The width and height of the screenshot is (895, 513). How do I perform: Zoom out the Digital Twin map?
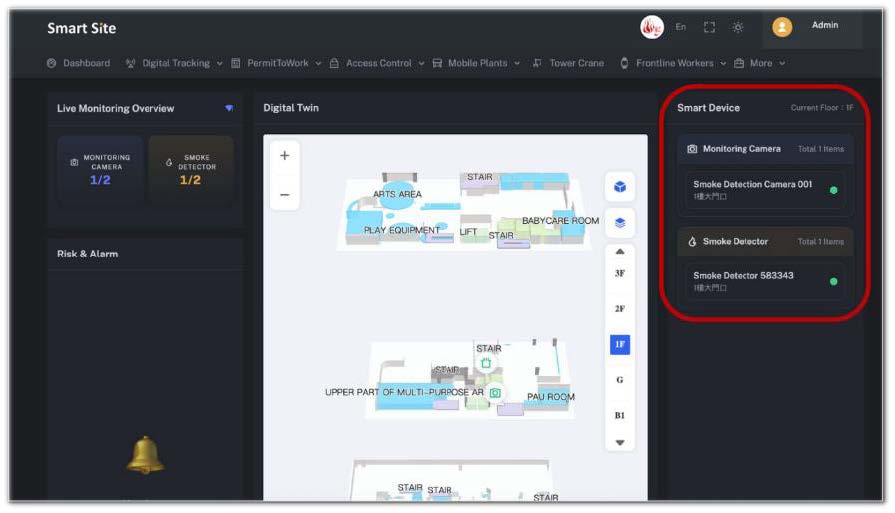pos(284,195)
